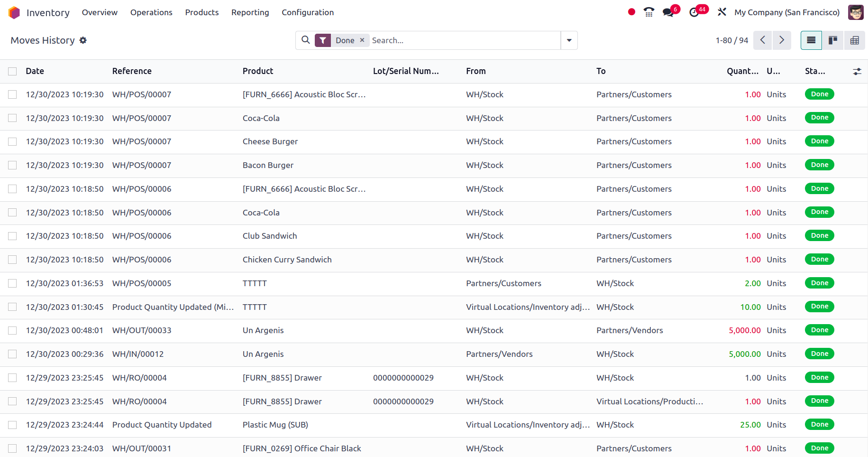Open the Operations menu
Screen dimensions: 868x457
pos(151,12)
